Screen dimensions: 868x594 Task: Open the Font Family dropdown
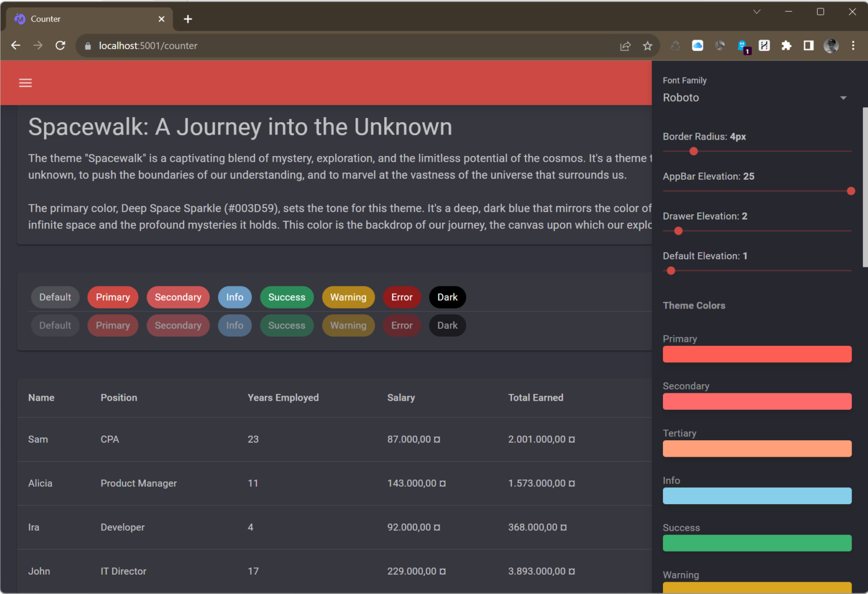point(757,97)
